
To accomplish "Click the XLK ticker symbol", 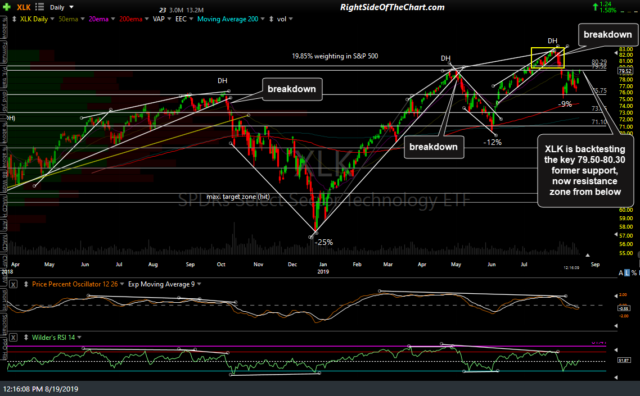I will pyautogui.click(x=24, y=7).
